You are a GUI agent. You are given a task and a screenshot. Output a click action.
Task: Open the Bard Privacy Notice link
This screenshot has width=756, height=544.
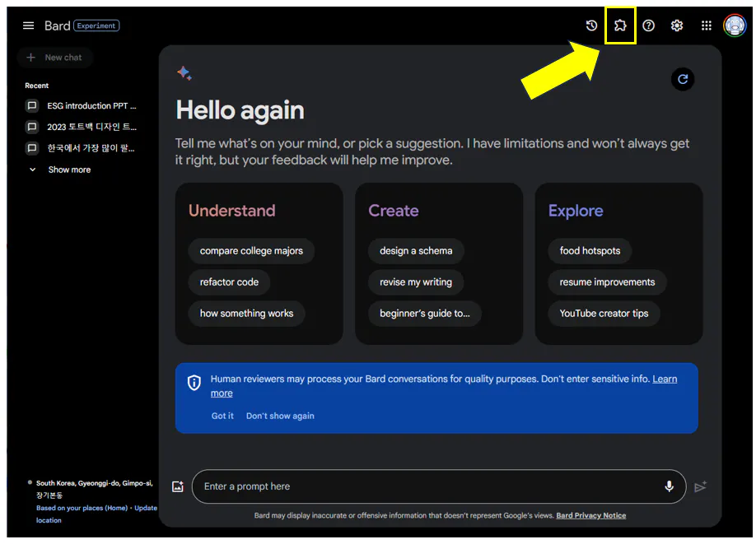(x=591, y=515)
